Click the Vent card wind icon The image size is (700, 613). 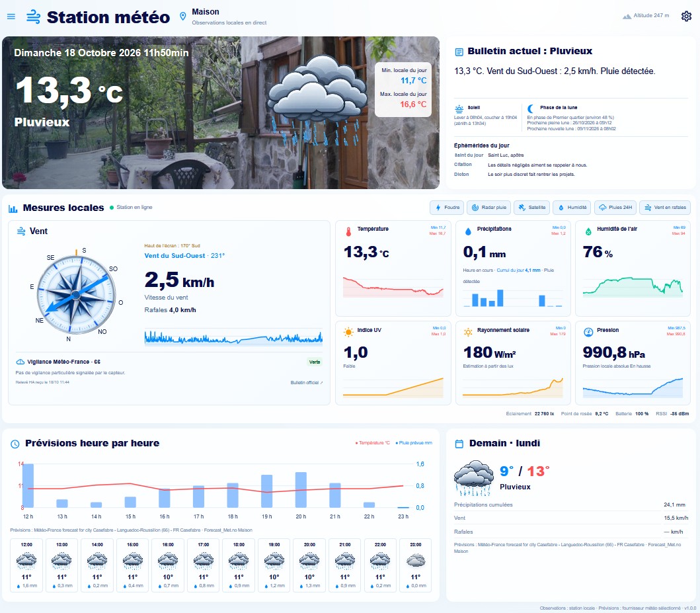point(21,231)
